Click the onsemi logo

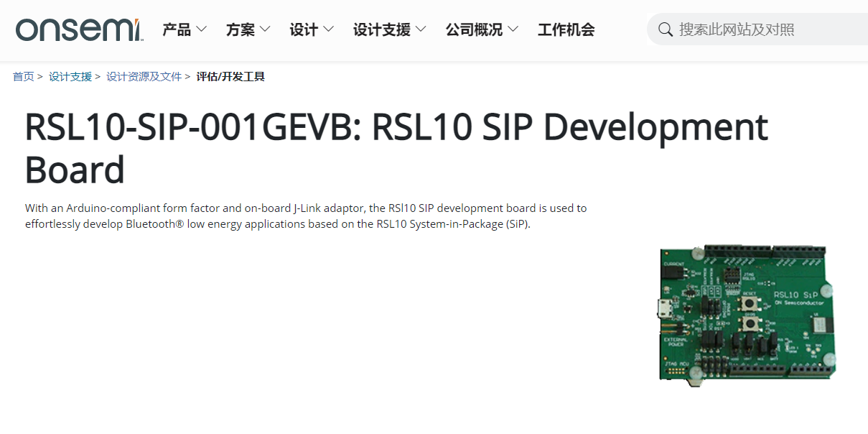80,30
